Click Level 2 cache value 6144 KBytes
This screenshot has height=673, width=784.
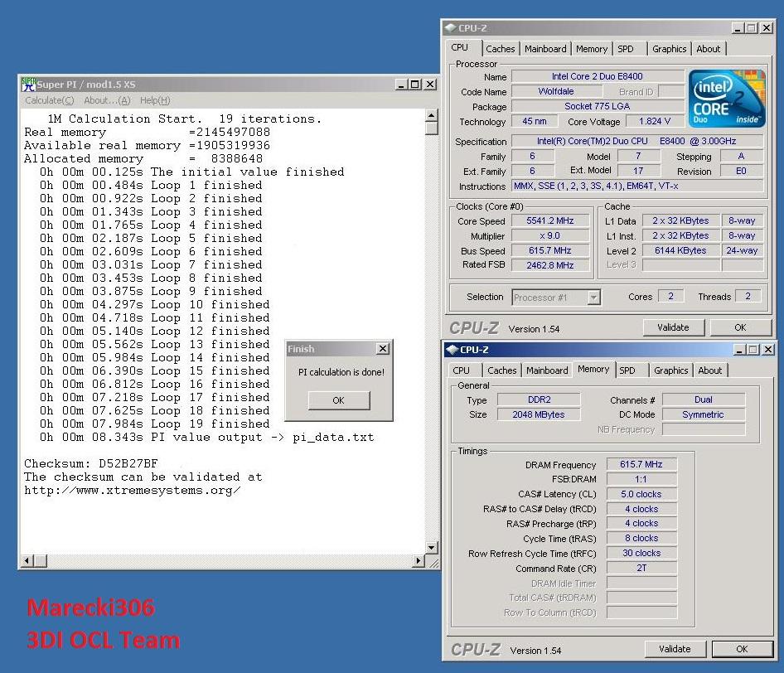pos(680,250)
